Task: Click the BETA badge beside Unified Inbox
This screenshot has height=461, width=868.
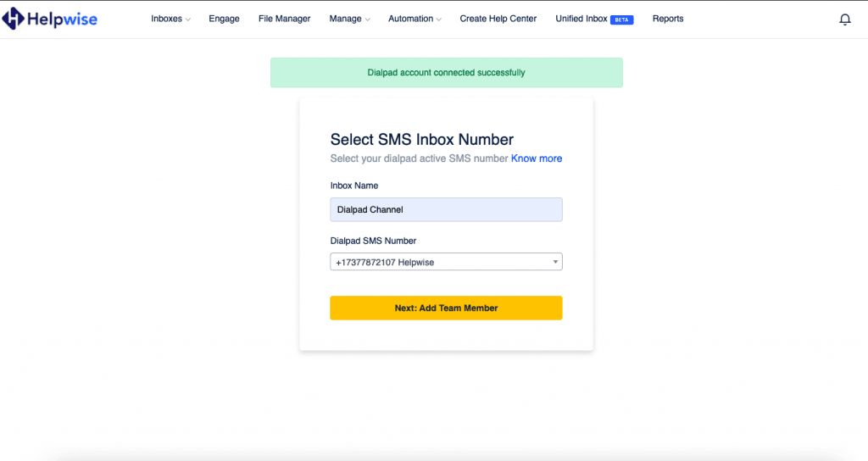Action: pos(621,19)
